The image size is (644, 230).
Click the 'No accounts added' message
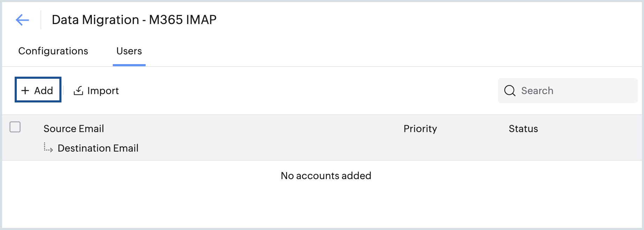click(326, 176)
